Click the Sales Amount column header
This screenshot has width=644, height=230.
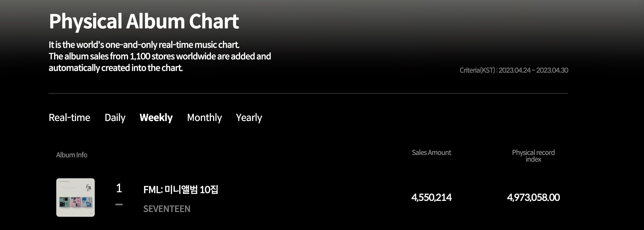pos(431,153)
